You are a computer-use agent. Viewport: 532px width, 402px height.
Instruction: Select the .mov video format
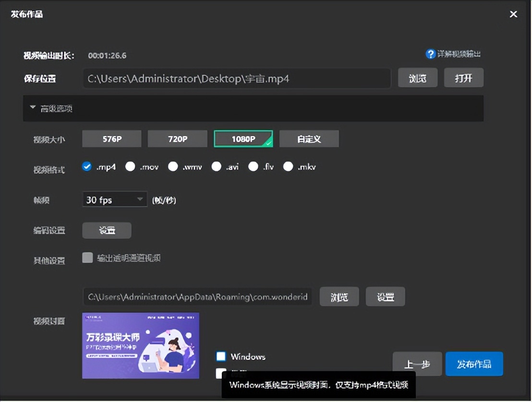(130, 166)
